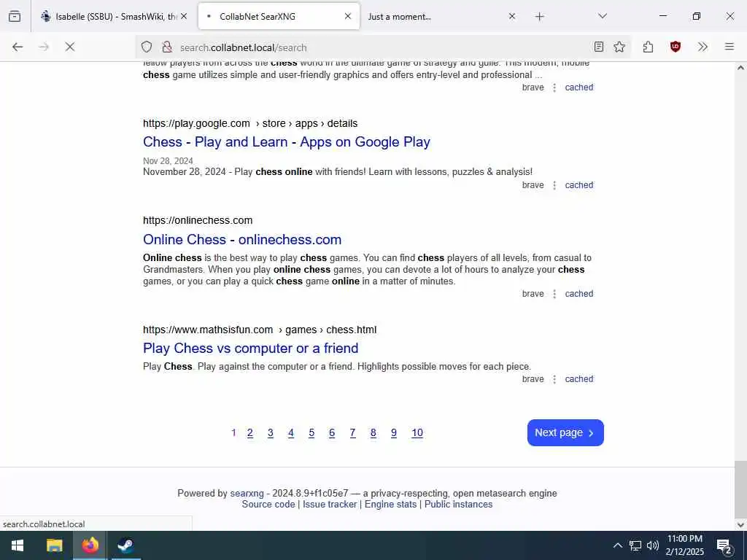This screenshot has height=560, width=747.
Task: Click https://play.google.com URL text
Action: [x=196, y=123]
